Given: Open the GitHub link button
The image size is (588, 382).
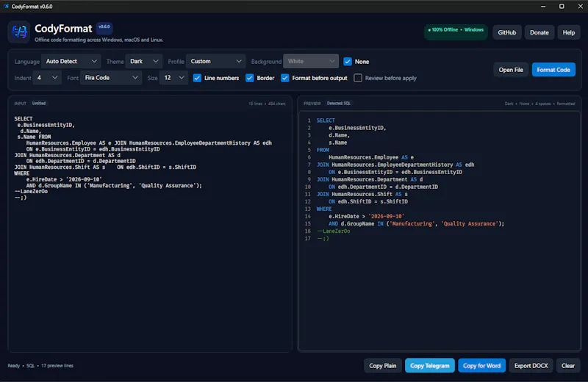Looking at the screenshot, I should tap(507, 32).
